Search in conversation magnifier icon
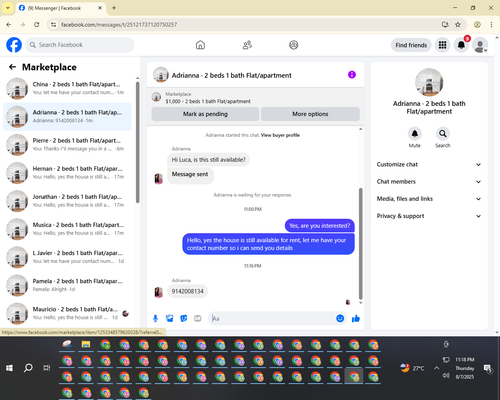The image size is (500, 400). pyautogui.click(x=443, y=134)
